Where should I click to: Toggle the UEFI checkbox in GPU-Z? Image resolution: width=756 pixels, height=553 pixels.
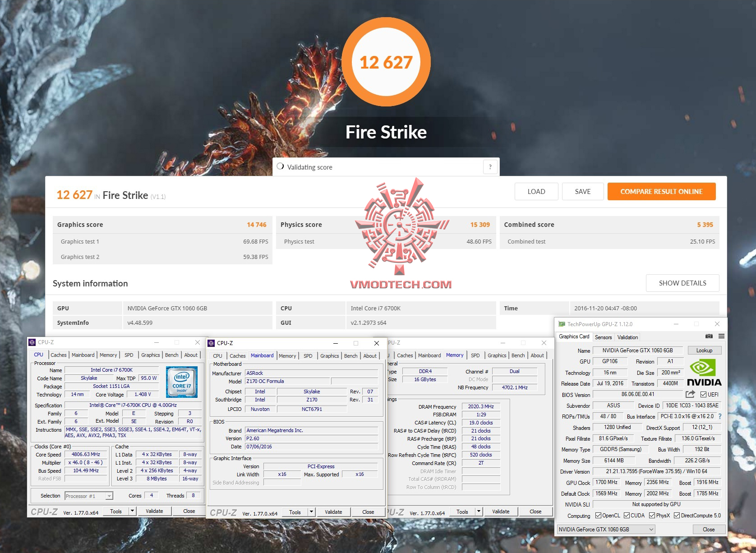[704, 394]
